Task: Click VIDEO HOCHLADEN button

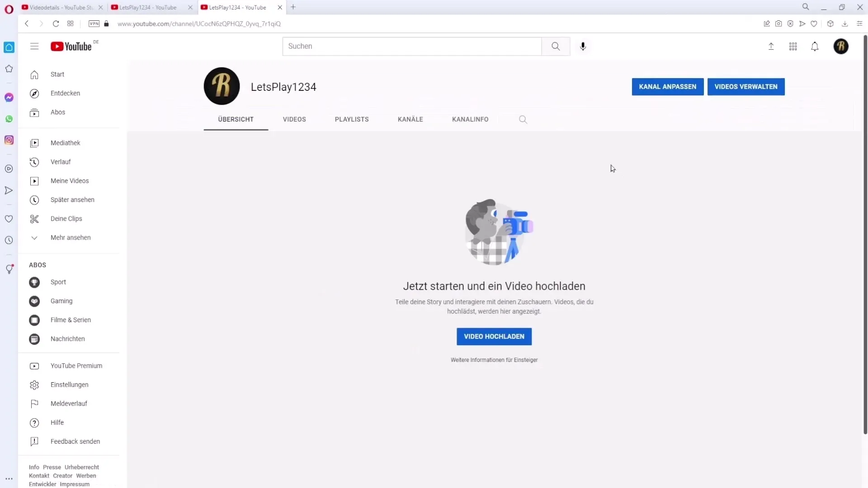Action: [494, 336]
